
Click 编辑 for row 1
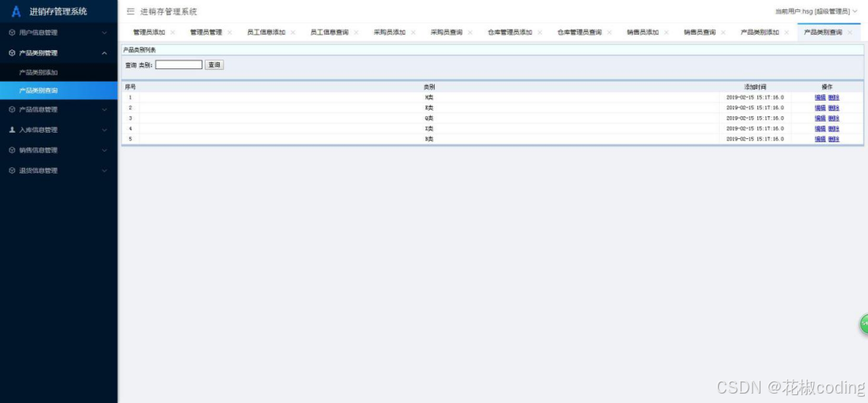click(820, 97)
